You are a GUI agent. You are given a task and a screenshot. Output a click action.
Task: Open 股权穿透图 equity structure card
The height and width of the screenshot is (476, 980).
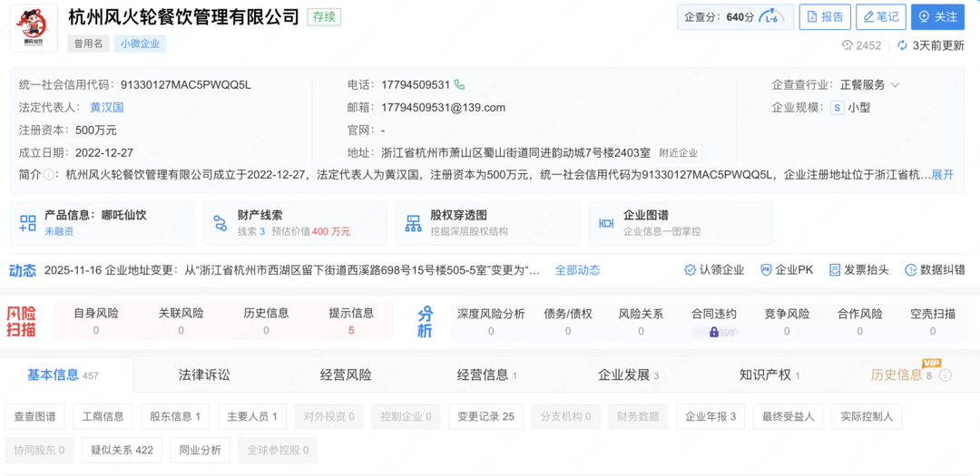click(487, 223)
